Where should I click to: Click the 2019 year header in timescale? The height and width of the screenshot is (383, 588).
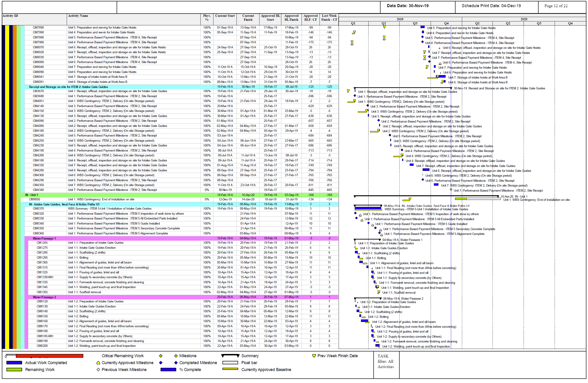(x=400, y=19)
